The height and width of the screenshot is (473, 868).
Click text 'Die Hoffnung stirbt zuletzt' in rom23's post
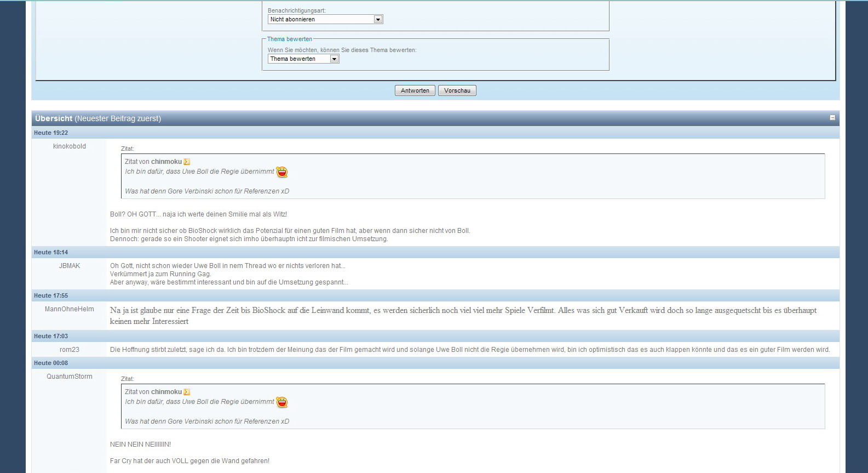click(148, 350)
